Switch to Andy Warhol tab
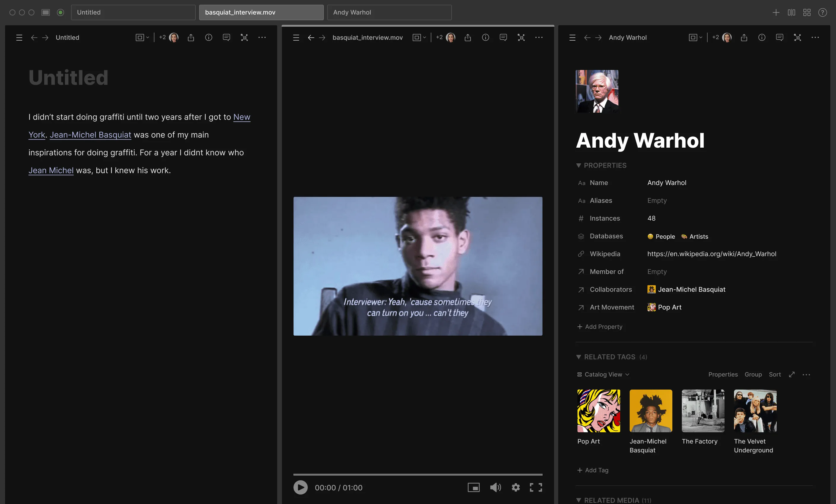The image size is (836, 504). click(389, 12)
